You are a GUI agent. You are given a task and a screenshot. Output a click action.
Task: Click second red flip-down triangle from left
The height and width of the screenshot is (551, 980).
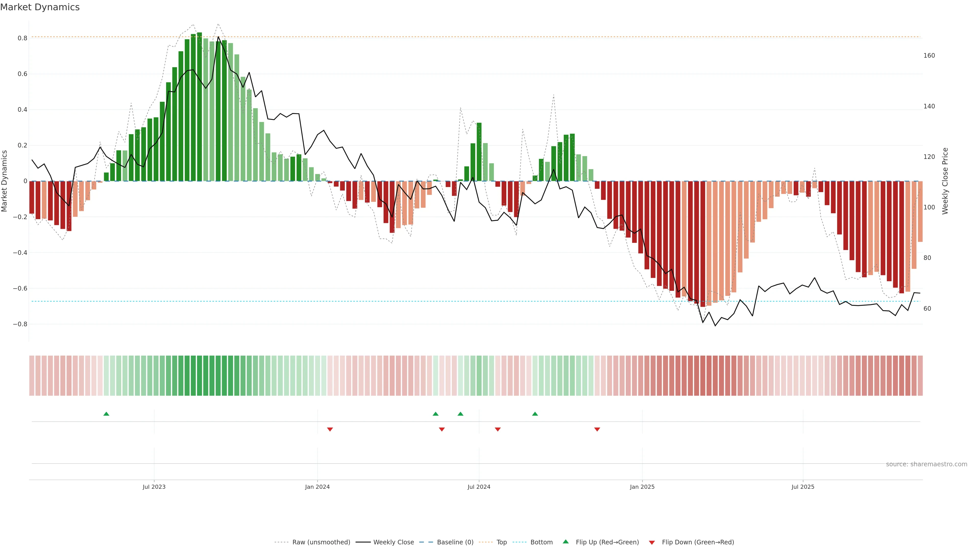click(x=442, y=429)
